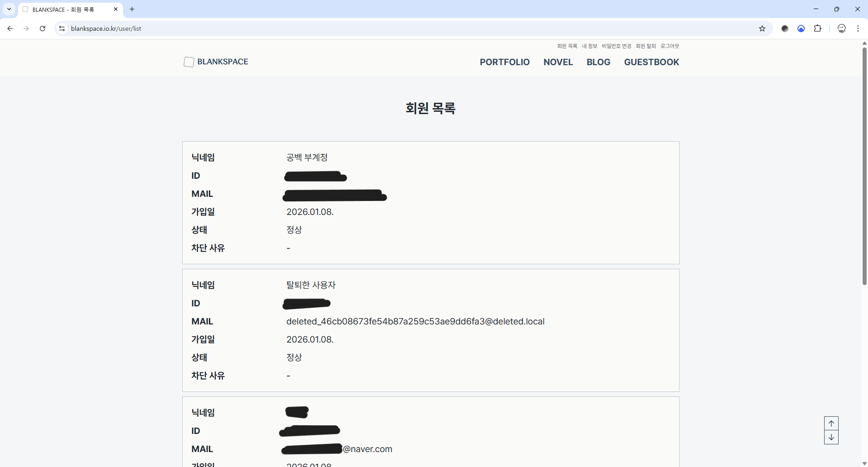Open the 내 정보 link
The width and height of the screenshot is (868, 467).
coord(589,46)
